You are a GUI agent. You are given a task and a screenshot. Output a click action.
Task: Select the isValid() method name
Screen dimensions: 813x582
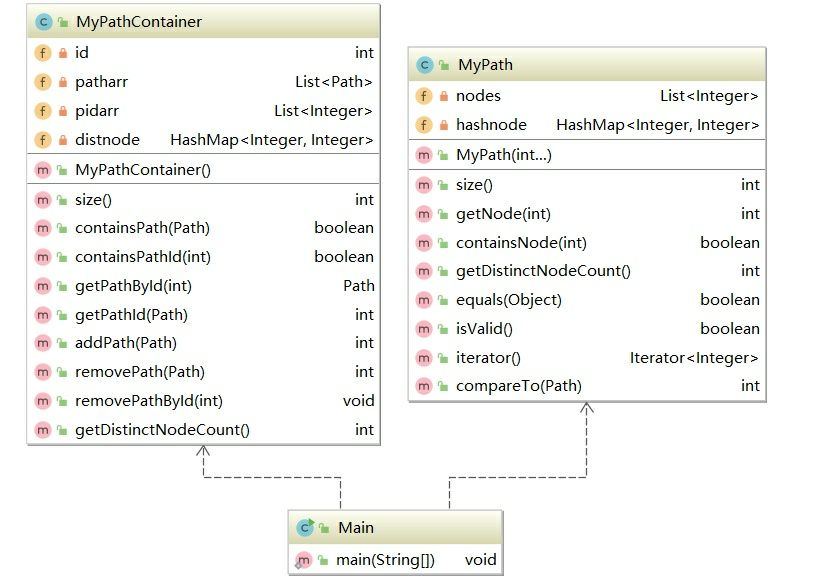pos(484,329)
